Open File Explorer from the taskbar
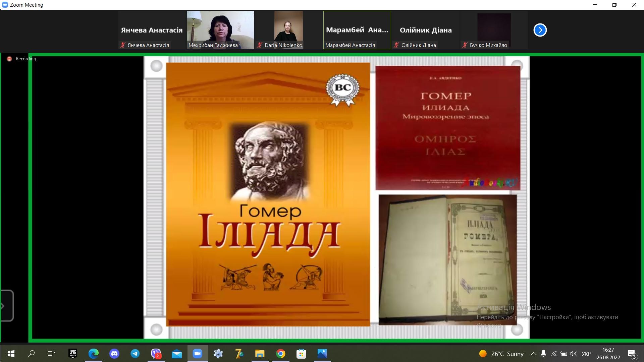This screenshot has height=362, width=644. click(260, 353)
